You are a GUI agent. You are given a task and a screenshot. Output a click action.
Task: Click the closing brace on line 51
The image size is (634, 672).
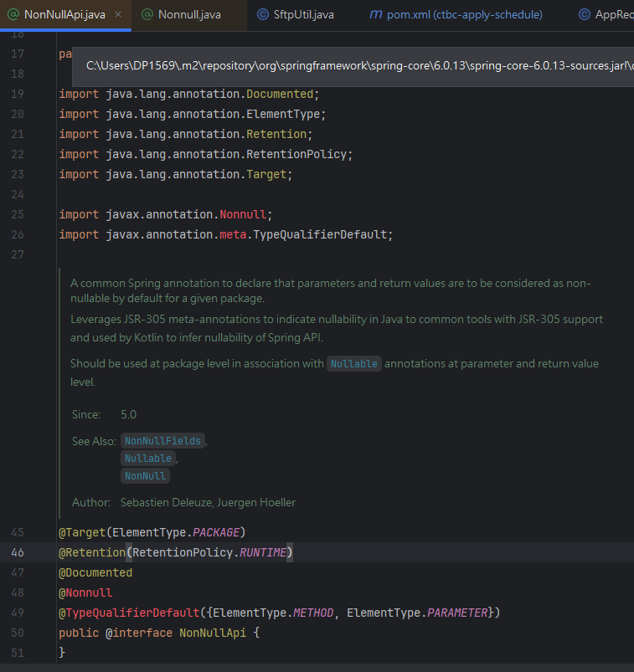point(62,653)
